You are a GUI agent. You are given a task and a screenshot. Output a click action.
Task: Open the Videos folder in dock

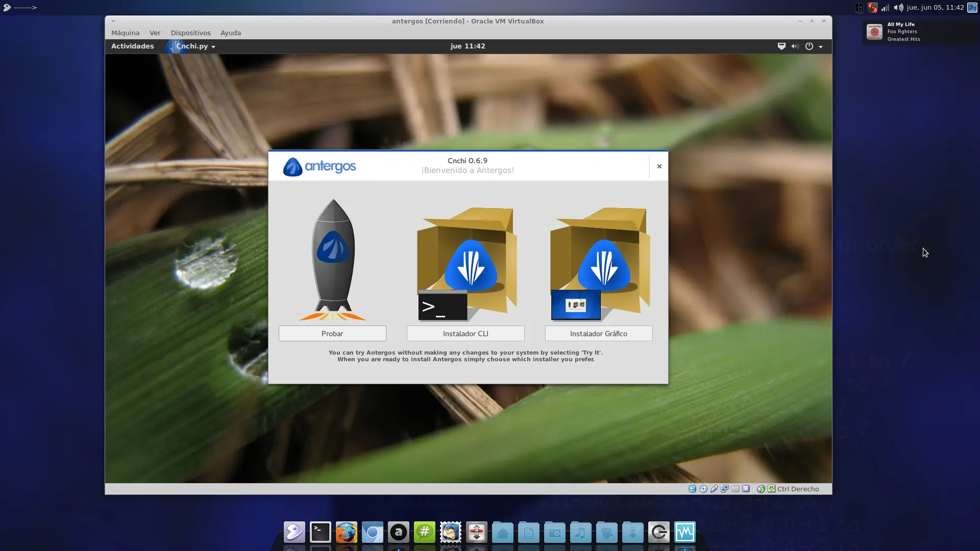[607, 532]
